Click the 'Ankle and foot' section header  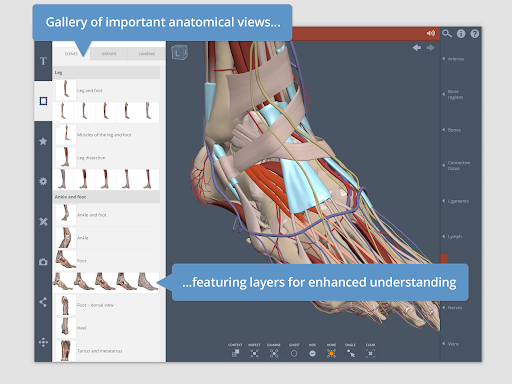tap(106, 197)
